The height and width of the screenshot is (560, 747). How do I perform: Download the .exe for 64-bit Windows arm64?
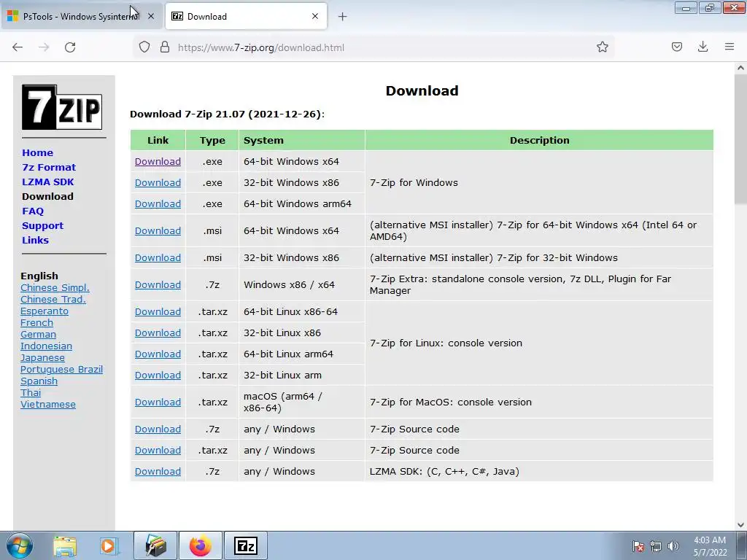tap(158, 204)
